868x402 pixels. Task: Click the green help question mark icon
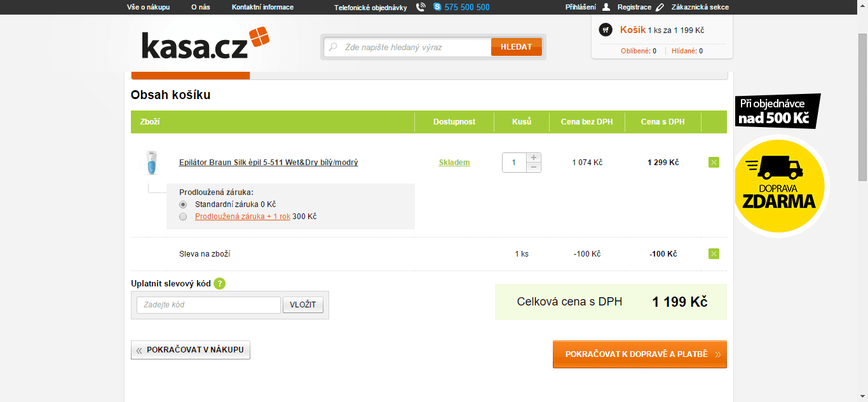[x=220, y=283]
